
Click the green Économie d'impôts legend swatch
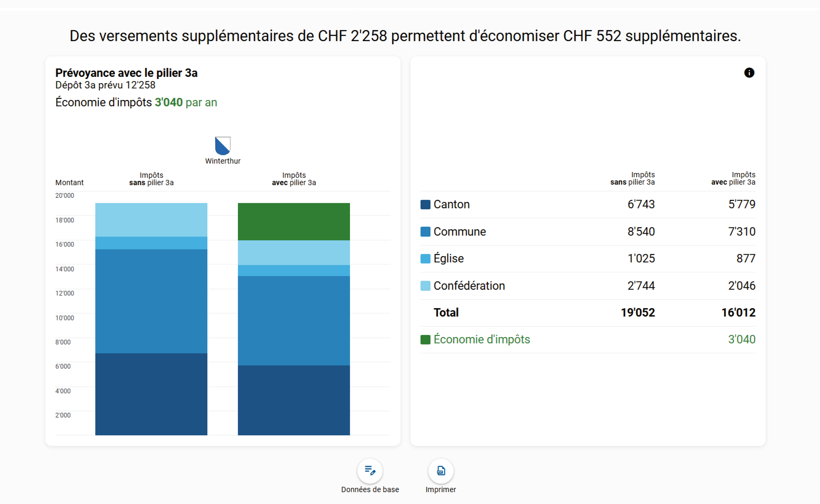pyautogui.click(x=425, y=340)
